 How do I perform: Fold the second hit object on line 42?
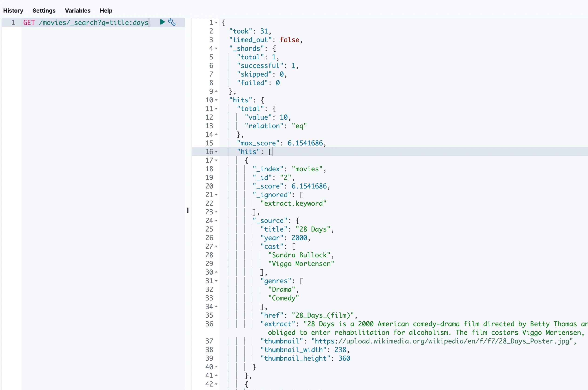(x=216, y=384)
